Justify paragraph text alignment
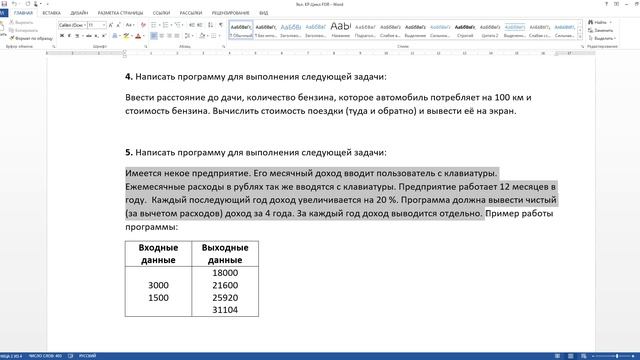The width and height of the screenshot is (640, 360). coord(177,36)
